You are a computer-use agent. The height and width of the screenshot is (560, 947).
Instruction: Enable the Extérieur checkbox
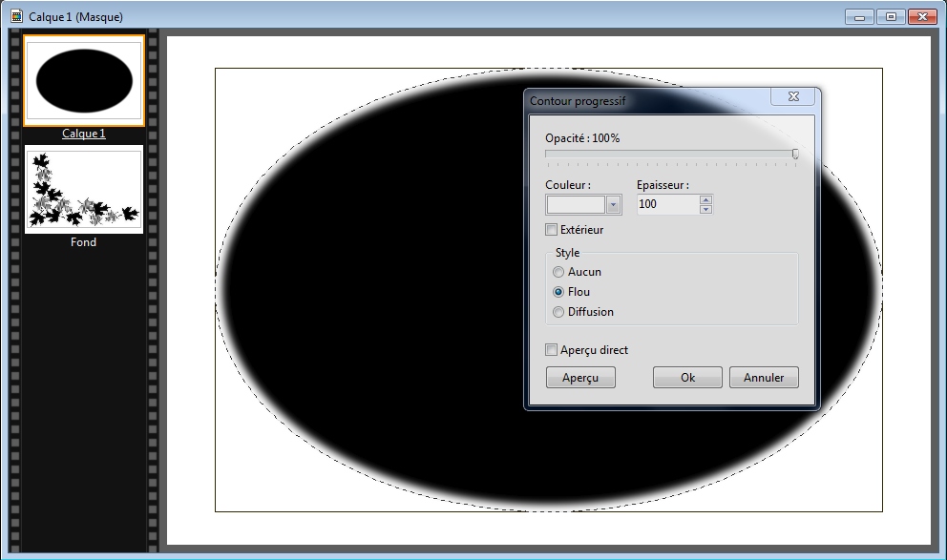tap(551, 229)
